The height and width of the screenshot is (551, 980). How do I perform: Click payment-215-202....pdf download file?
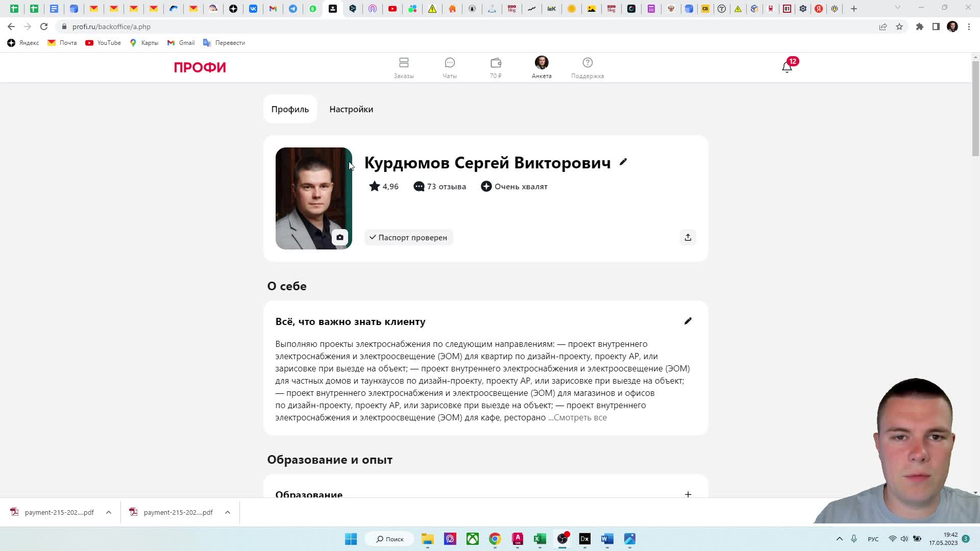point(60,512)
